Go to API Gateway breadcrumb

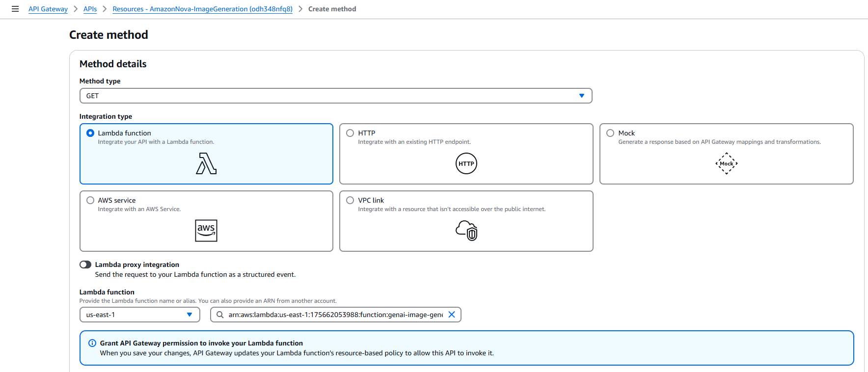48,9
